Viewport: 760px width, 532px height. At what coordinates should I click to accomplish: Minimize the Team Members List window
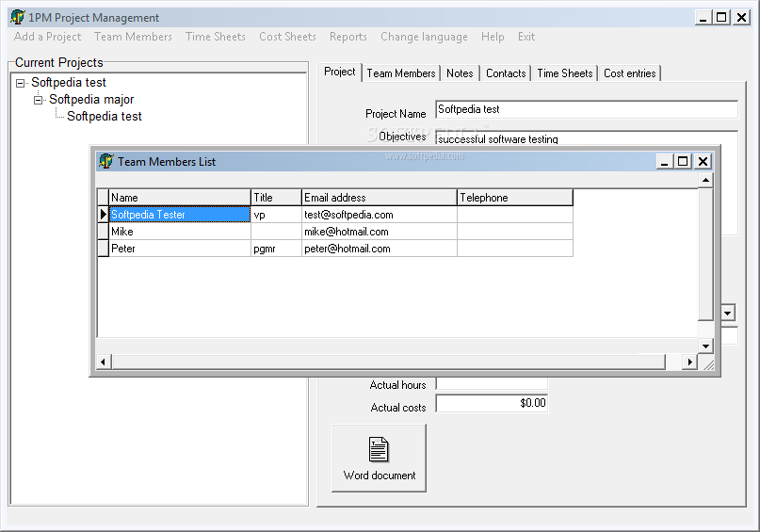665,161
